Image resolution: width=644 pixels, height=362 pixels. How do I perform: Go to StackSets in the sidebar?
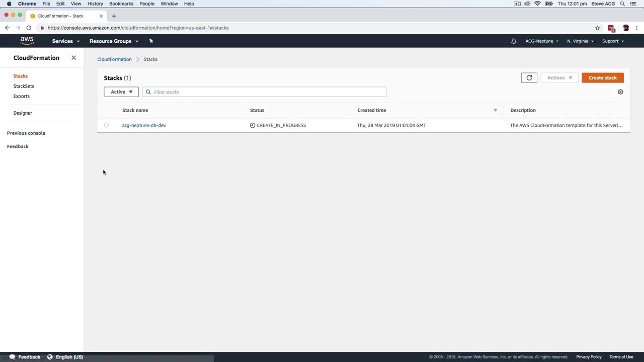click(x=24, y=86)
